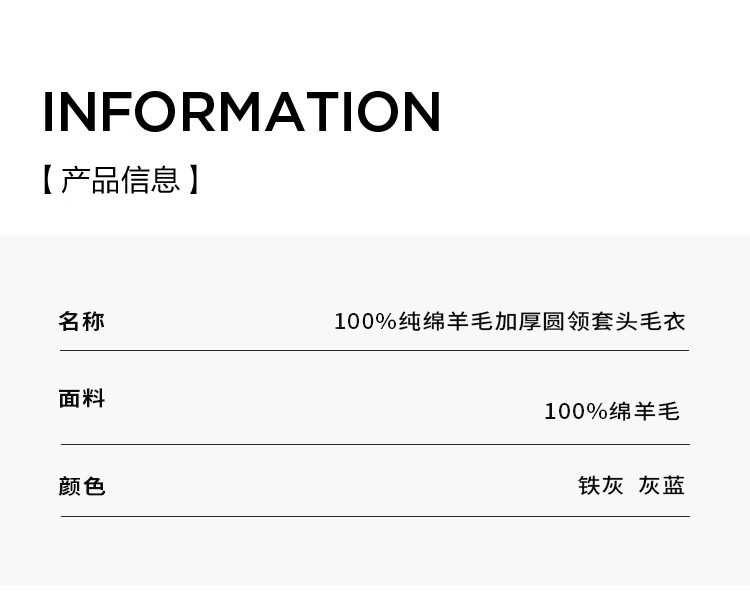Click the 100% prefix in the product name
The height and width of the screenshot is (600, 750).
click(x=365, y=322)
